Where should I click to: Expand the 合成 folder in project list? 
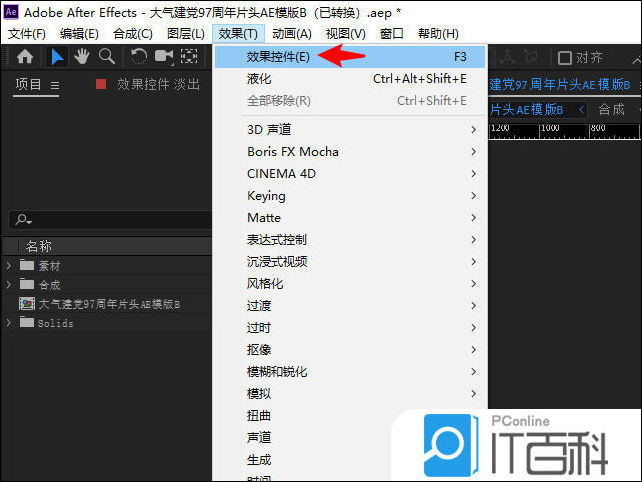9,284
